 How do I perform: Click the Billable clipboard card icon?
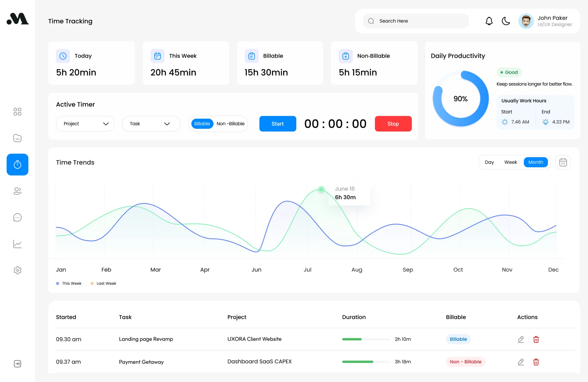pyautogui.click(x=252, y=56)
